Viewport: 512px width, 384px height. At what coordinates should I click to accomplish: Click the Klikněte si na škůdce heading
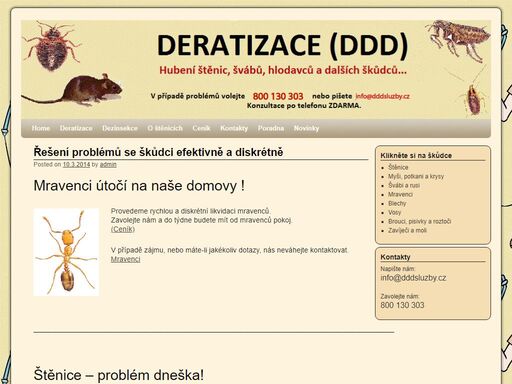(416, 156)
